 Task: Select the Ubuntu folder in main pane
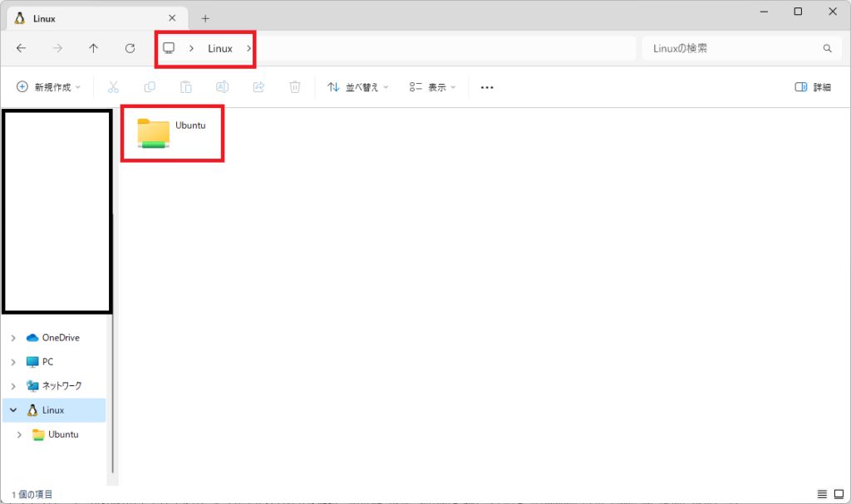tap(172, 133)
